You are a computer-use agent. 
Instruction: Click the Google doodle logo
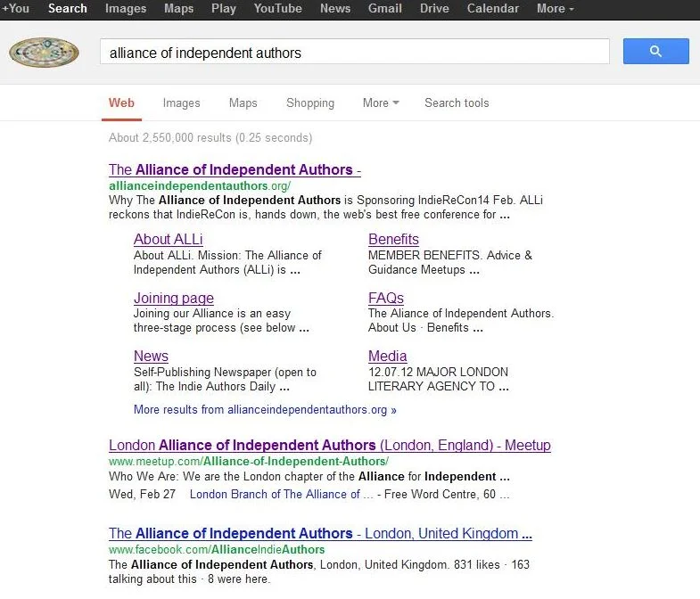(44, 53)
